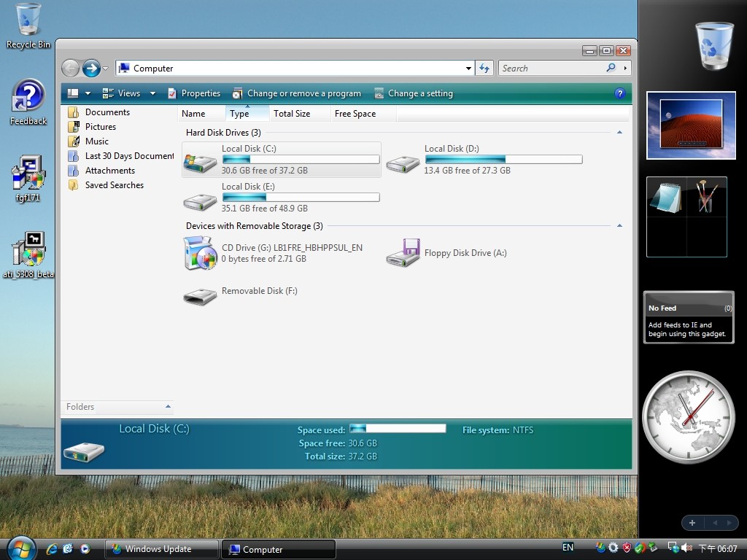Screen dimensions: 747x560
Task: Click the clock gadget in sidebar
Action: 689,417
